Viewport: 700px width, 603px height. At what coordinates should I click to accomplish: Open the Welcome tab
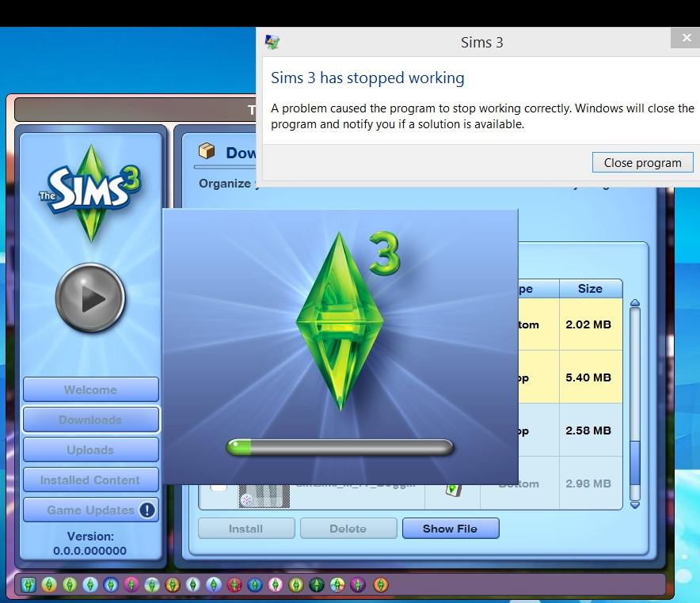tap(91, 389)
